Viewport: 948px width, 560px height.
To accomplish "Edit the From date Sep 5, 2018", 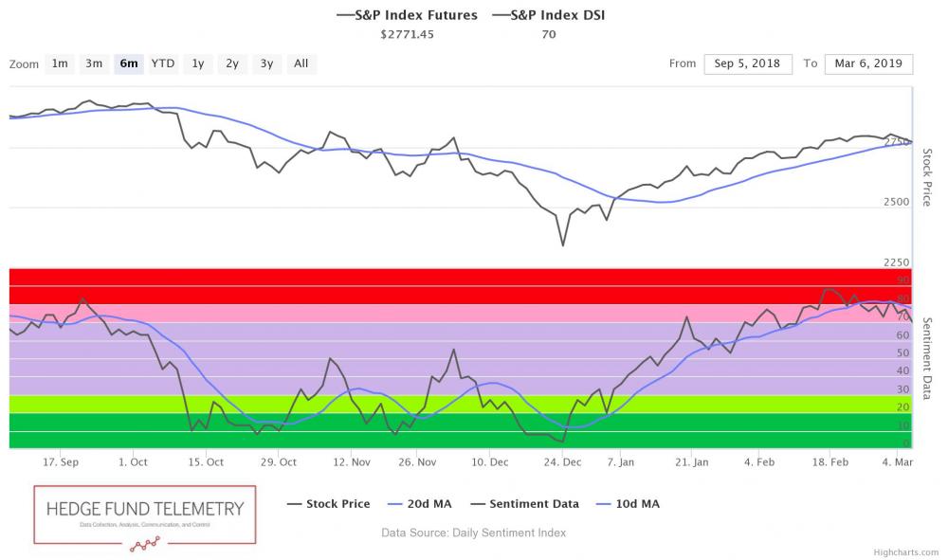I will [x=748, y=64].
